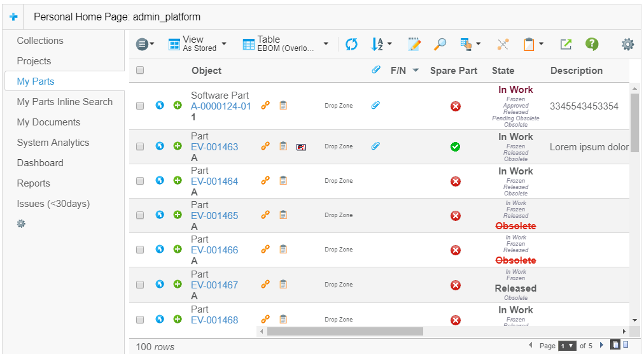Open table settings with toolbar gear icon
644x354 pixels.
pos(627,44)
